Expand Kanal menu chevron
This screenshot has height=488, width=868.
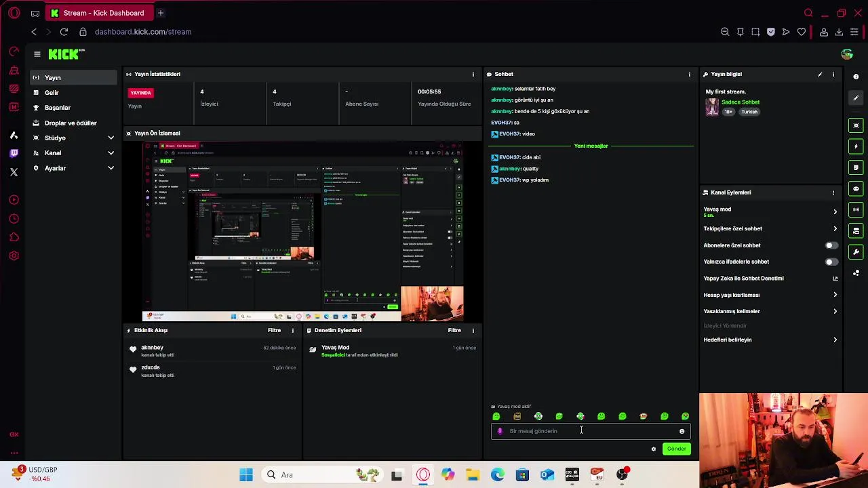(111, 153)
